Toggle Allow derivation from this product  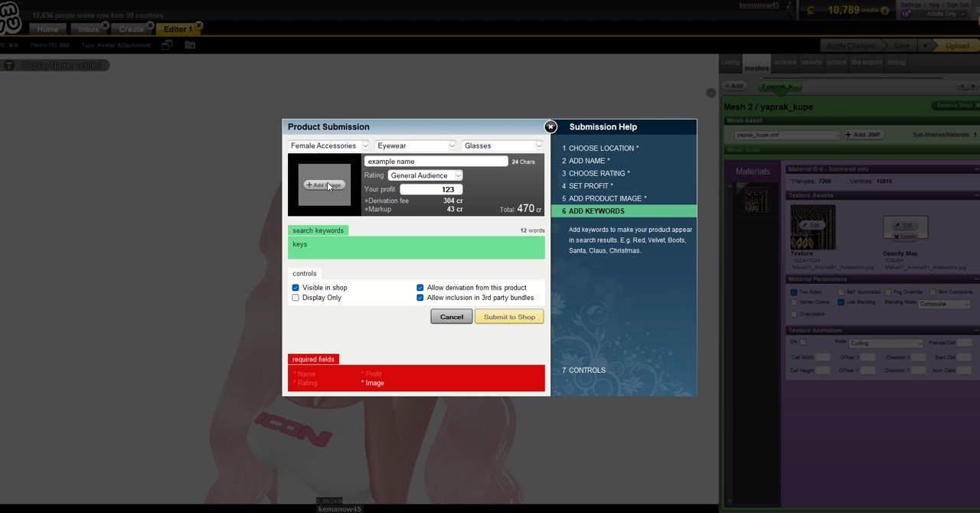point(420,288)
